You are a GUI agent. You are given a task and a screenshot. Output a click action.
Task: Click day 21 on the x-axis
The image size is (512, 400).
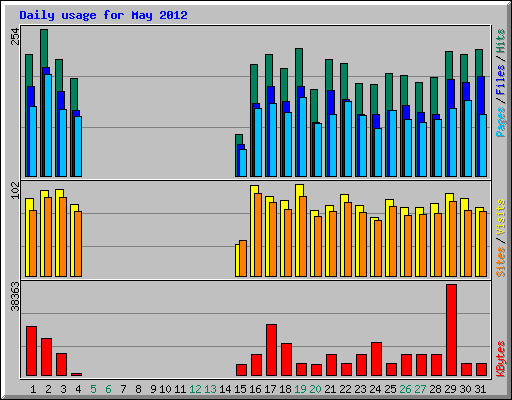330,389
